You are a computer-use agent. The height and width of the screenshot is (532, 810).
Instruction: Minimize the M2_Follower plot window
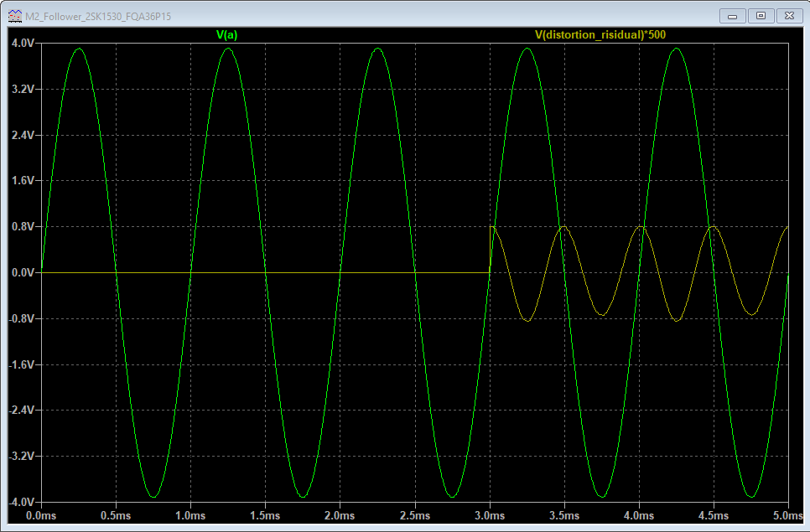[733, 16]
